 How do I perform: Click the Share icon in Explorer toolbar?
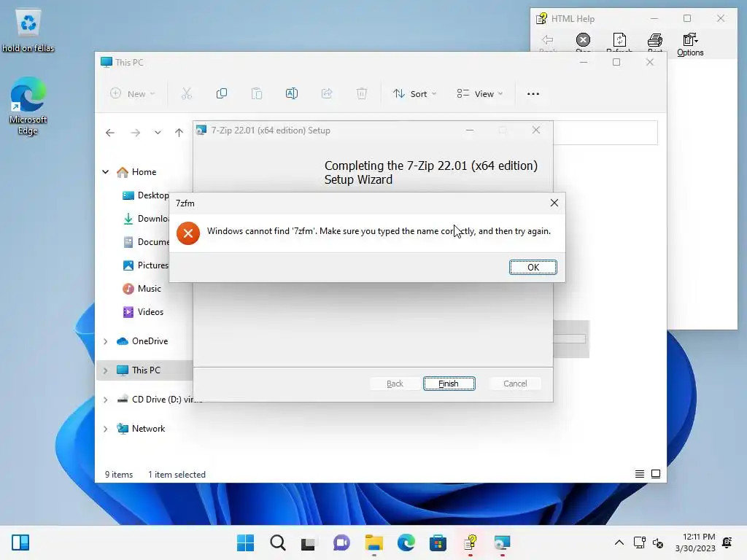click(x=327, y=94)
